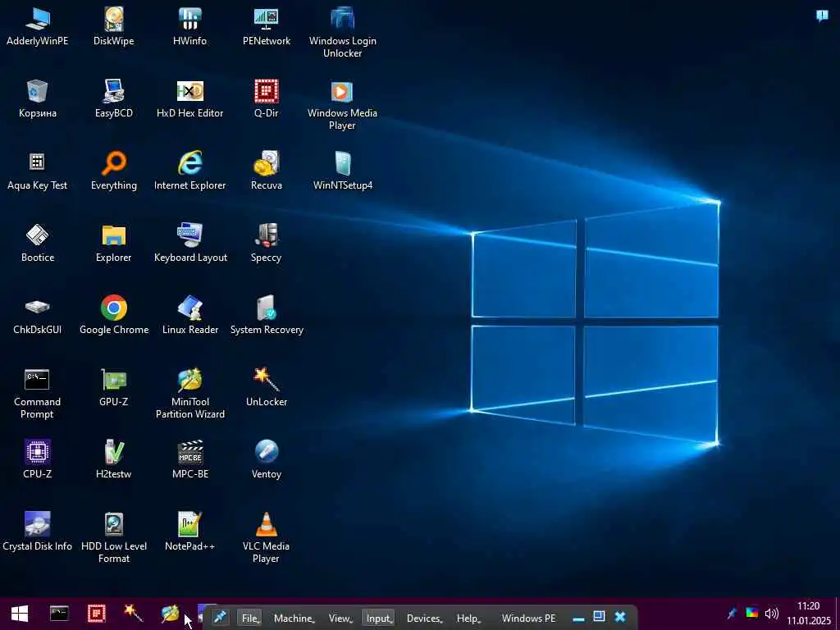Select the Aqua Key Test icon
Viewport: 840px width, 630px height.
(37, 171)
